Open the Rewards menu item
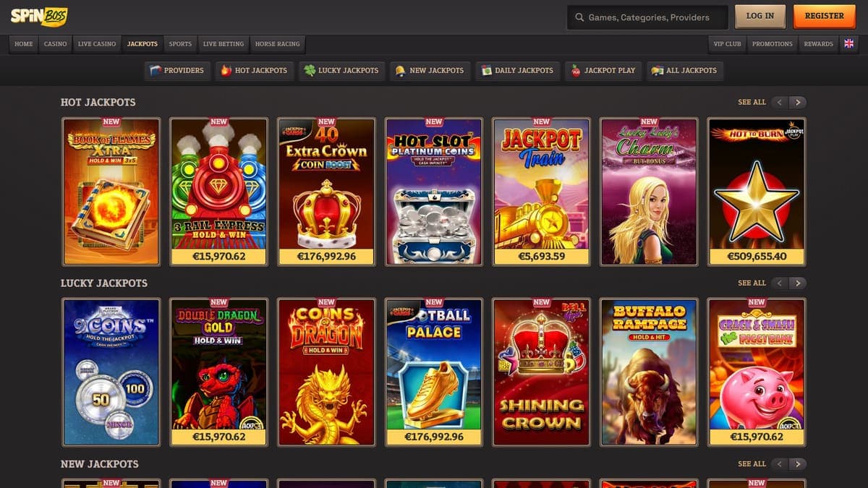Viewport: 868px width, 488px height. point(819,44)
